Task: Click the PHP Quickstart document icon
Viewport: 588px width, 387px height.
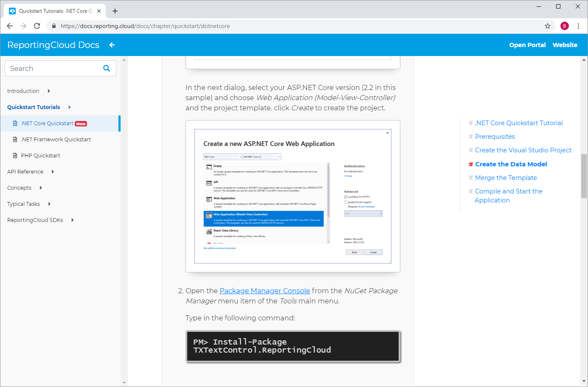Action: point(15,156)
